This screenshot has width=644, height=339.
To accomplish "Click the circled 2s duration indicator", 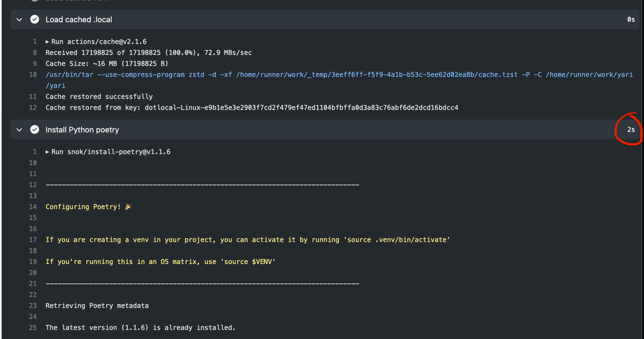I will (630, 130).
